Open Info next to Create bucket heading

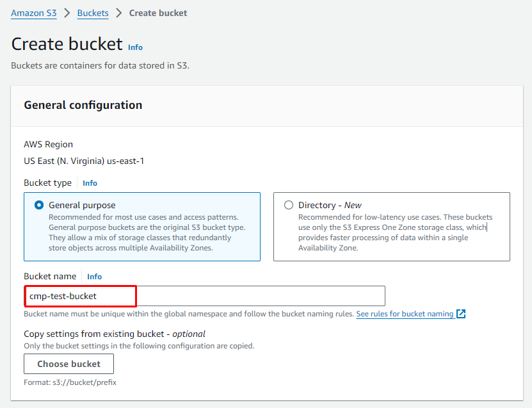(x=135, y=47)
